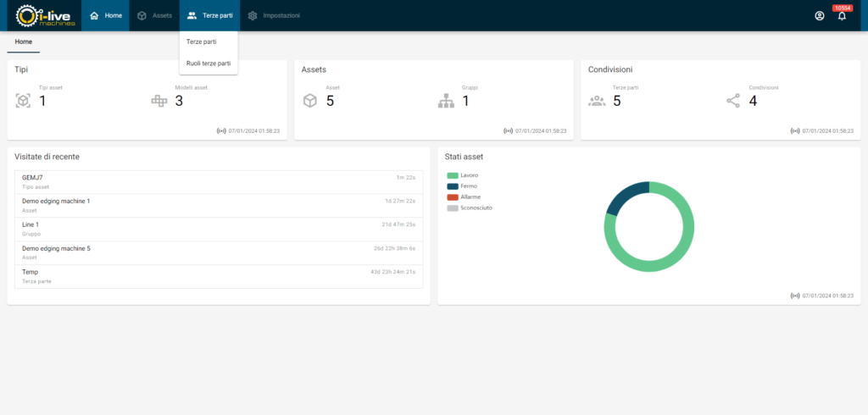Toggle Sconosciuto legend color swatch
Screen dimensions: 868x415
[453, 207]
